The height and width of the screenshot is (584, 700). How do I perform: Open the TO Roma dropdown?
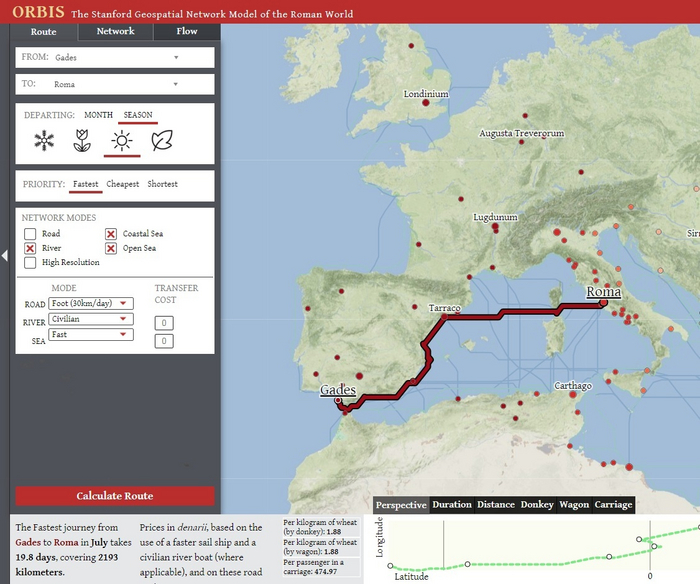(x=115, y=84)
